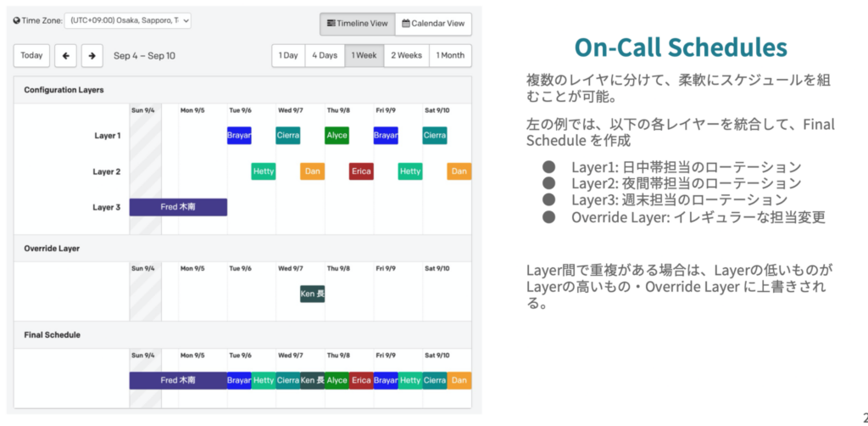Select the 4 Days range
This screenshot has width=868, height=426.
(325, 56)
